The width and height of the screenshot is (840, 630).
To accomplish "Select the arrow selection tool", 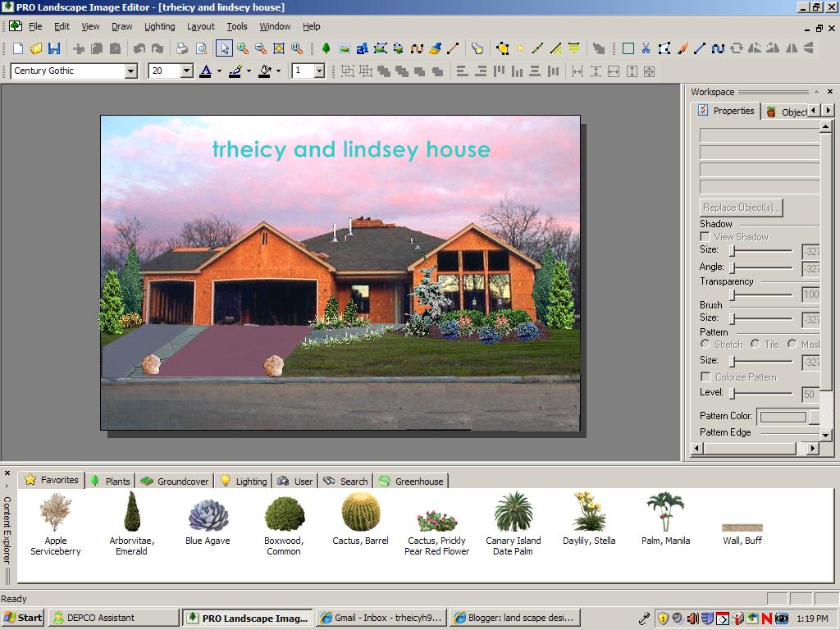I will click(x=226, y=48).
